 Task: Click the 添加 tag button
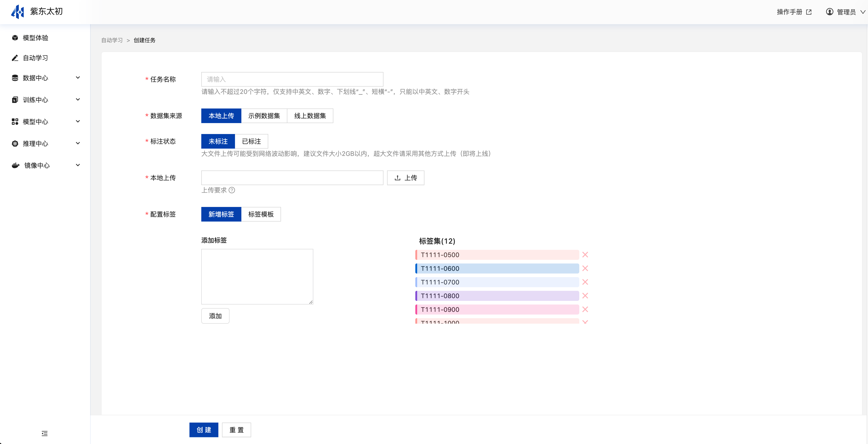[215, 316]
